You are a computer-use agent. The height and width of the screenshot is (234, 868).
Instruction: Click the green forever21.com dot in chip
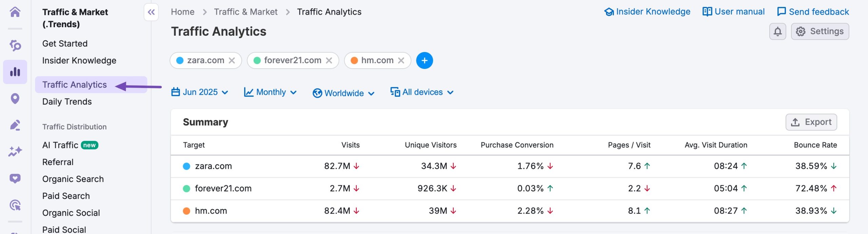[257, 60]
